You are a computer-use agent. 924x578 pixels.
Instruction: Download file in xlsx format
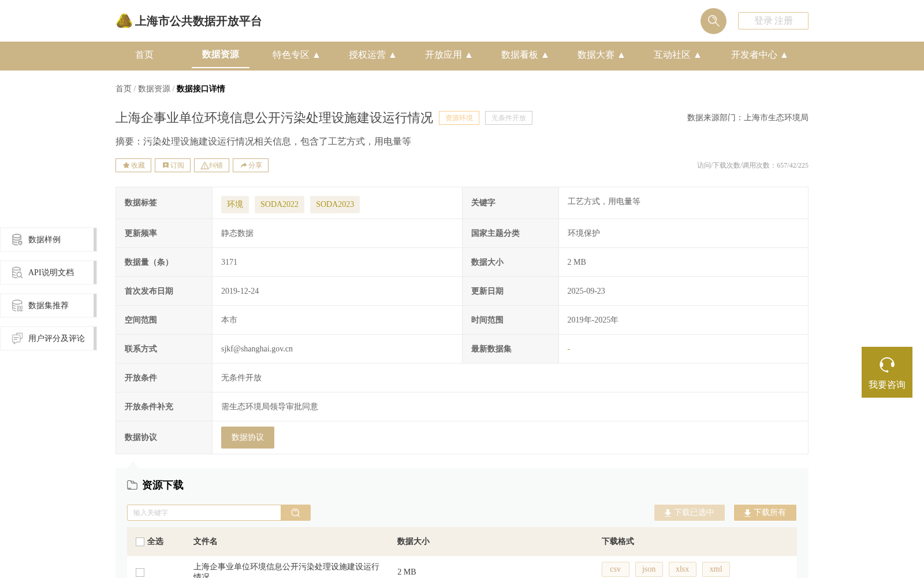[683, 569]
